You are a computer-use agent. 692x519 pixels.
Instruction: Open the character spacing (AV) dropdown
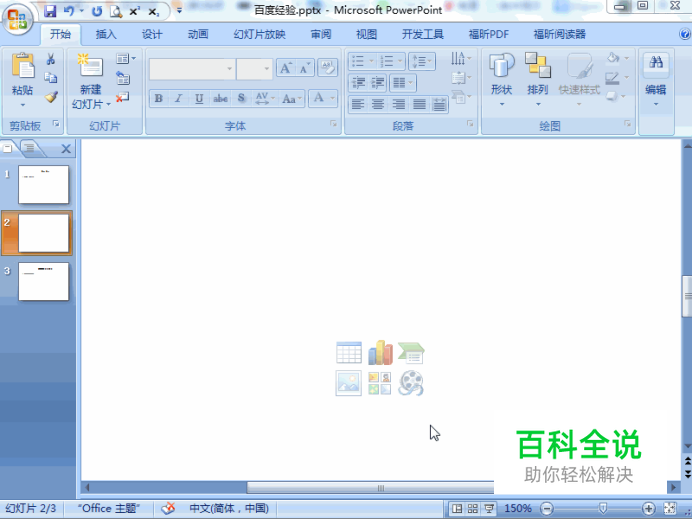point(265,98)
